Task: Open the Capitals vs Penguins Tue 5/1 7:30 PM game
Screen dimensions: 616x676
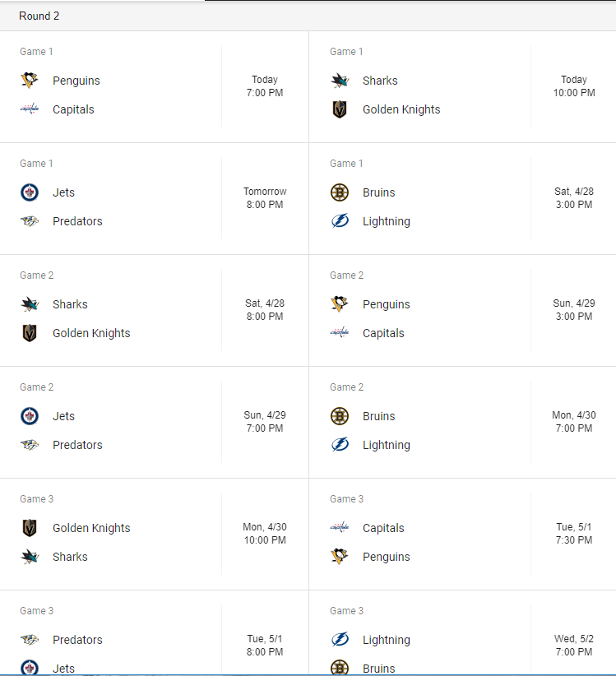Action: pyautogui.click(x=462, y=535)
